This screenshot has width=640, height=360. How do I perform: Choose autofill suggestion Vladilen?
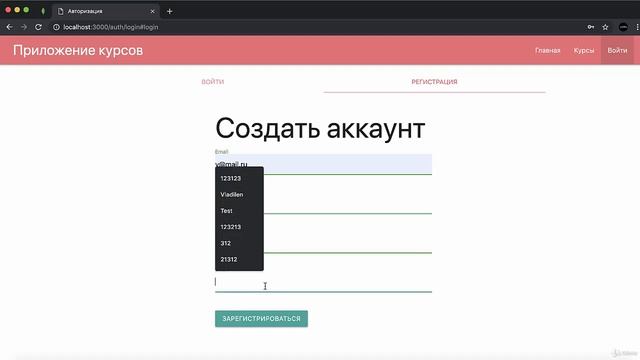(x=239, y=195)
